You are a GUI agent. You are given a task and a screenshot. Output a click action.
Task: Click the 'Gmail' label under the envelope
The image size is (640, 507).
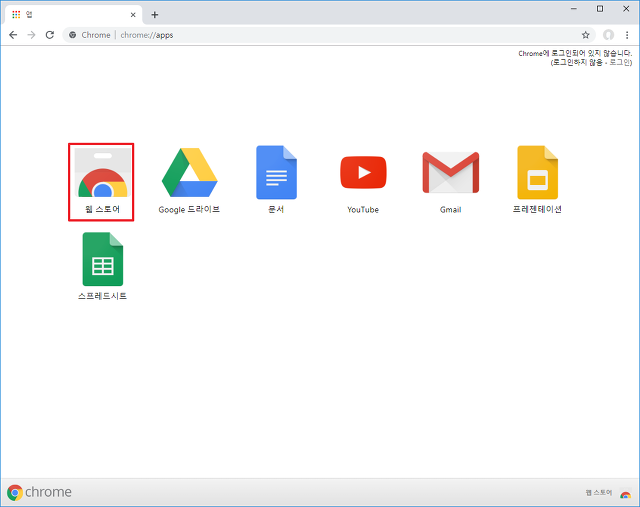click(451, 210)
